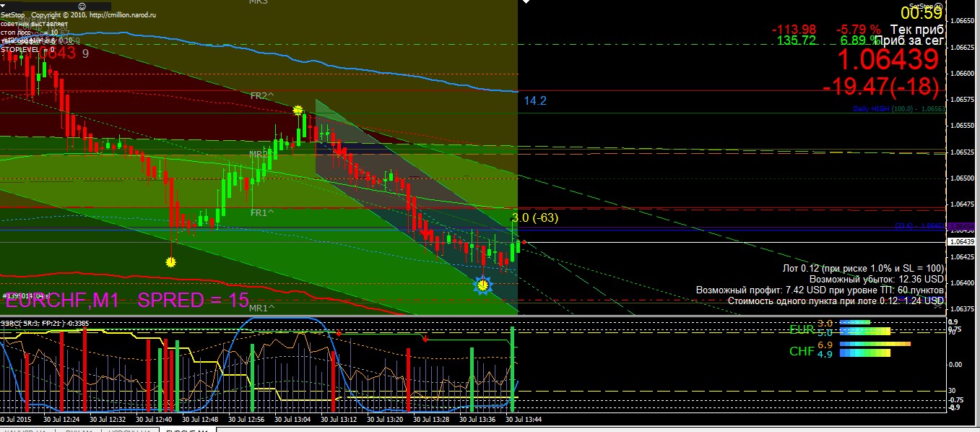Click the Возможный убыток: 12.36 USD text

coord(877,278)
